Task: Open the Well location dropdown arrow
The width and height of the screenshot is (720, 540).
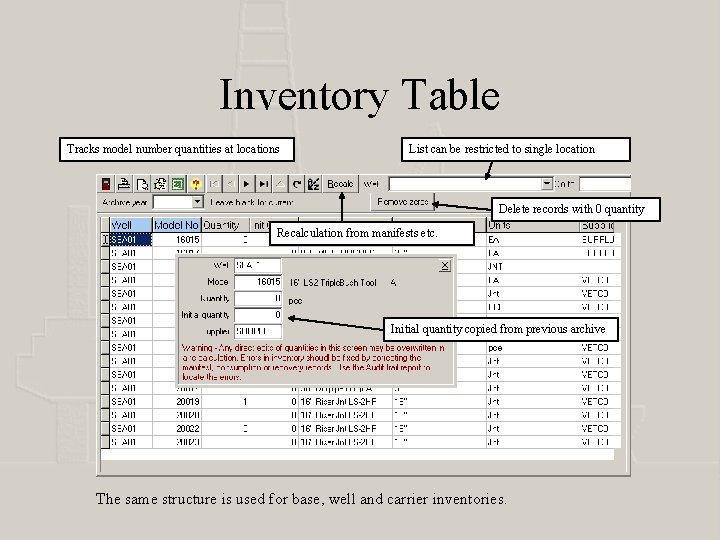Action: coord(546,184)
